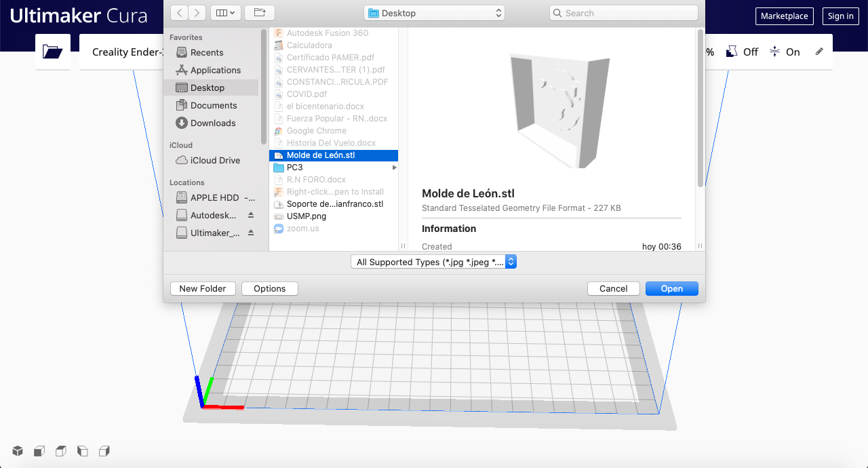Click Historia Del Vuelo.docx entry
868x468 pixels.
click(x=334, y=143)
